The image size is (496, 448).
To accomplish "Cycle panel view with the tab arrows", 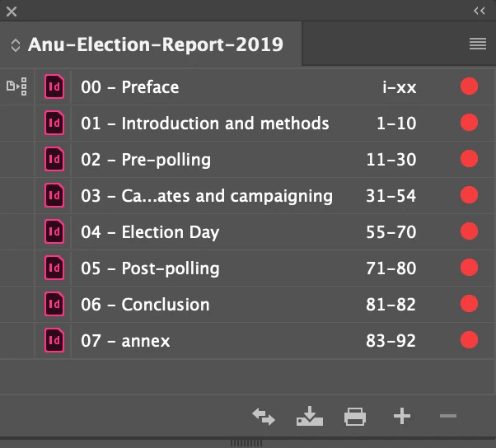I will 15,45.
